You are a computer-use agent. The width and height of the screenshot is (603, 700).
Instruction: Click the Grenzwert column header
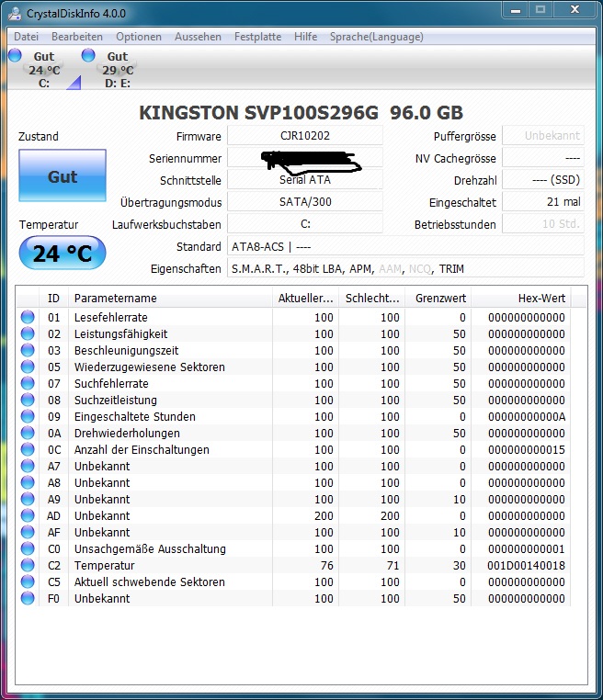click(438, 298)
